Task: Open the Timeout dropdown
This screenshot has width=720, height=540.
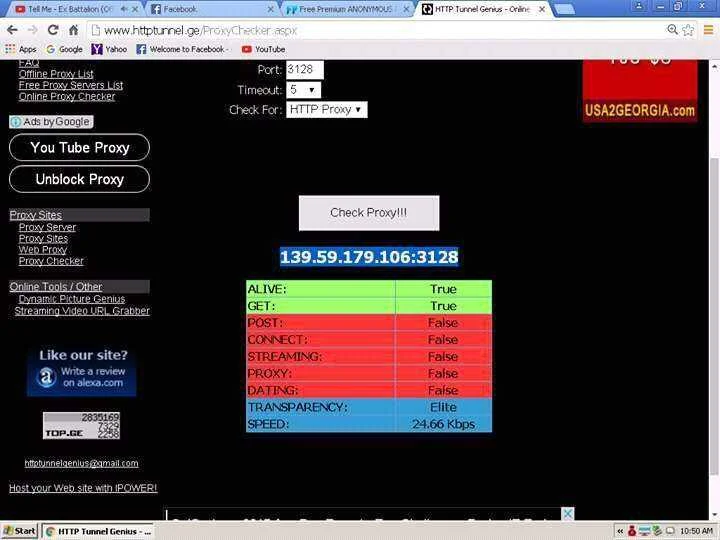Action: point(303,90)
